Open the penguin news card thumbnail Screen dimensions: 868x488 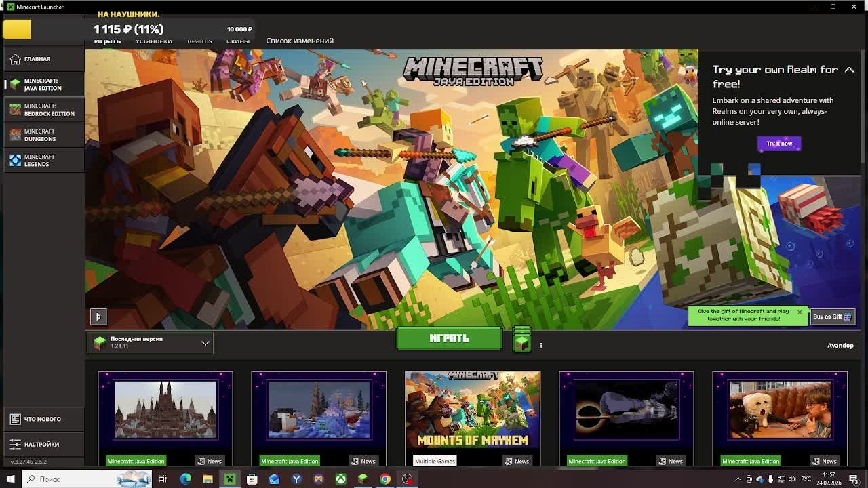[x=319, y=409]
